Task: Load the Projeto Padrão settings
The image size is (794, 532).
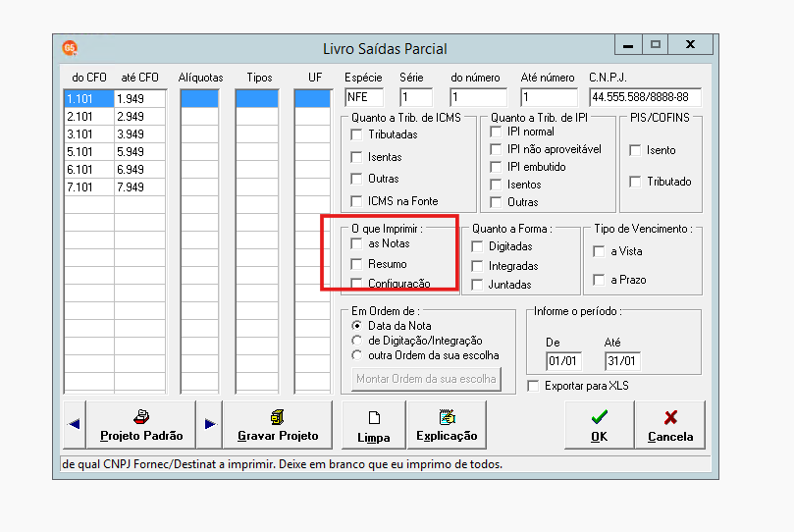Action: coord(141,424)
